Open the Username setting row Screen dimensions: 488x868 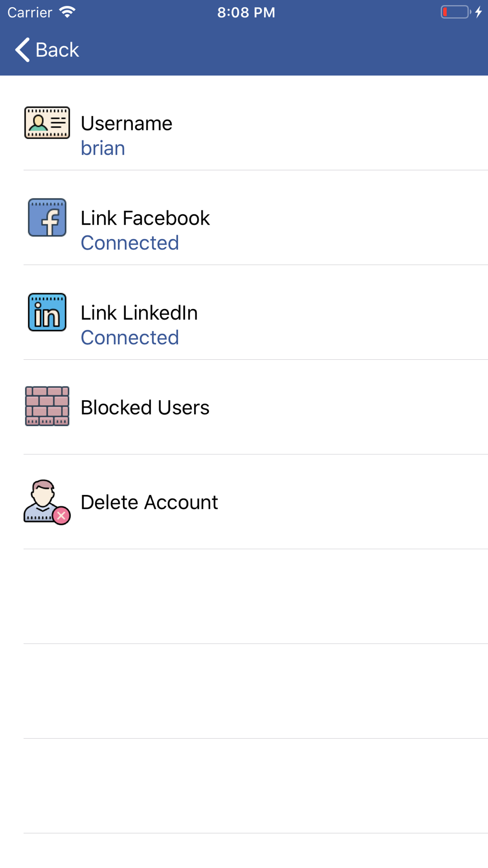tap(244, 123)
